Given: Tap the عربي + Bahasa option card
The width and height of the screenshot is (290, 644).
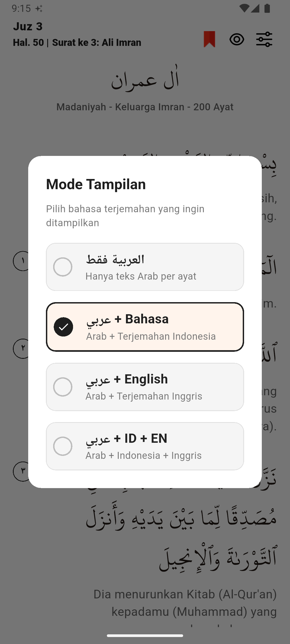Looking at the screenshot, I should (x=145, y=327).
